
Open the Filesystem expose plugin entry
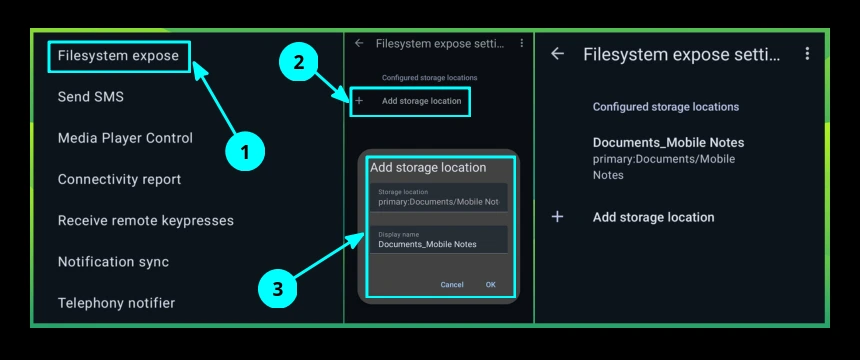(118, 56)
